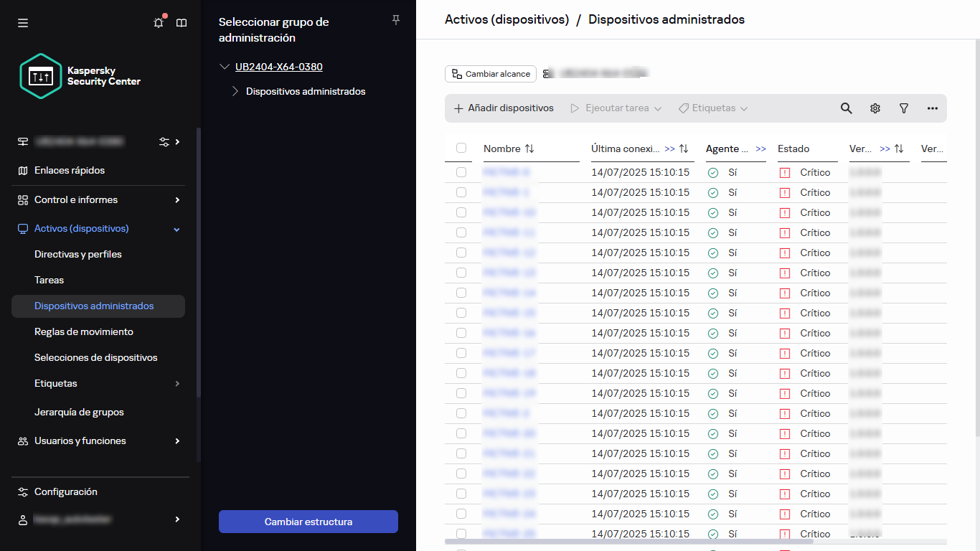Expand the Usuarios y funciones menu

(177, 441)
